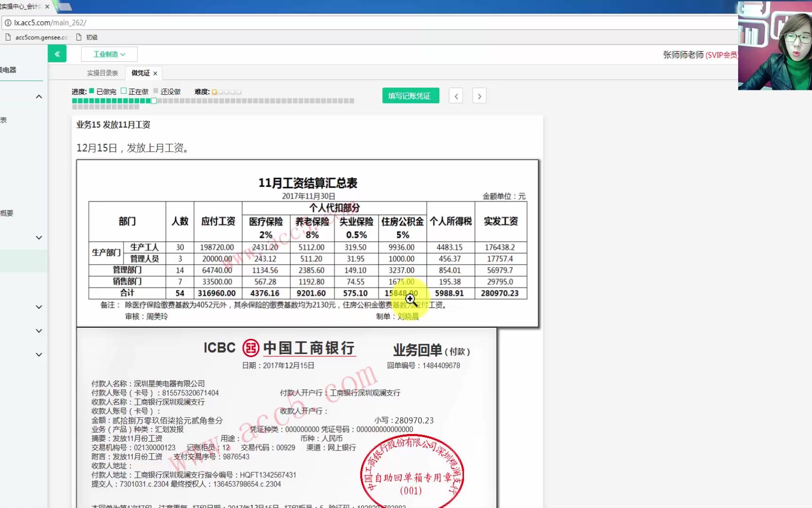Click total 实发工资 cell 280970.23
Screen dimensions: 812x508
tap(500, 293)
